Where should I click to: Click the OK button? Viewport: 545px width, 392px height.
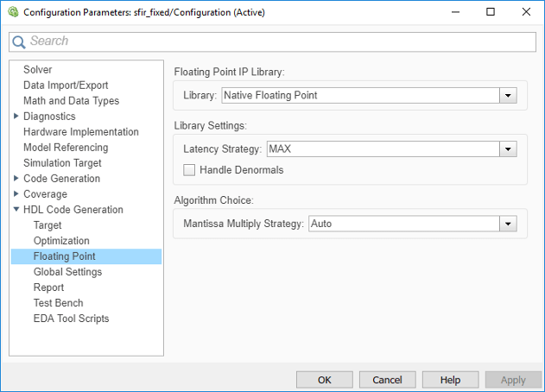(x=324, y=380)
